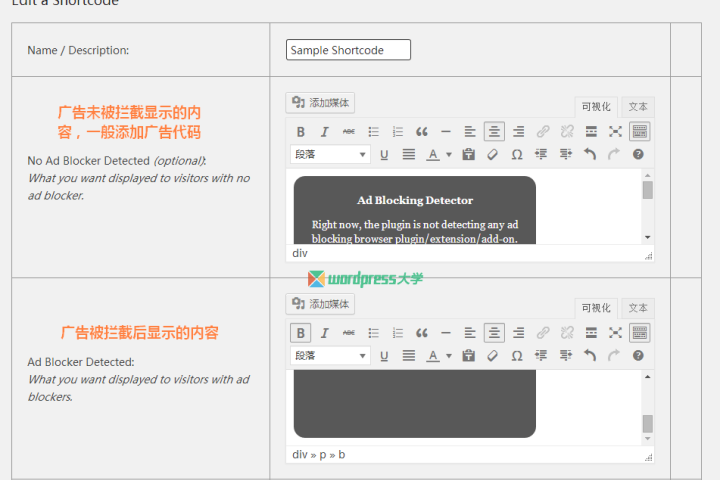Image resolution: width=720 pixels, height=480 pixels.
Task: Switch Ad Blocker Detected editor to 可视化 tab
Action: tap(596, 308)
